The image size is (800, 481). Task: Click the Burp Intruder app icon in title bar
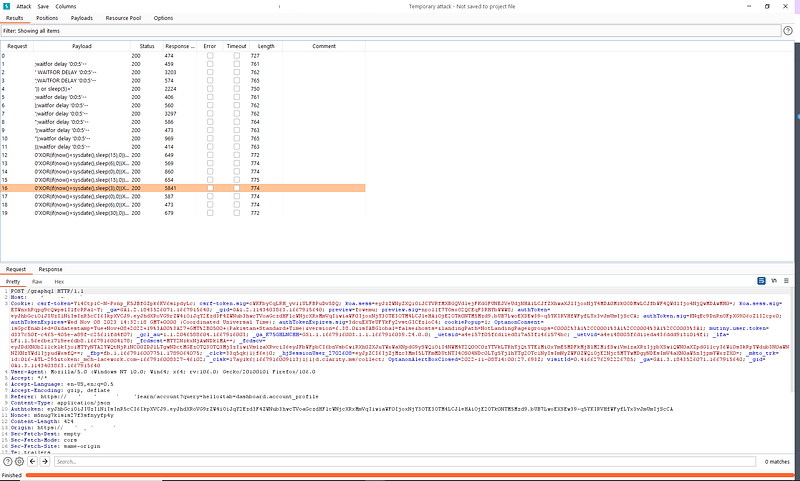(x=7, y=6)
